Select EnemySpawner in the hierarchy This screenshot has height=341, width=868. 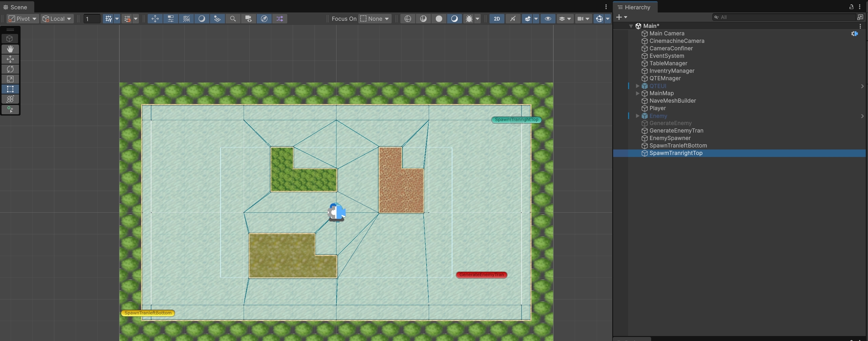[x=670, y=138]
